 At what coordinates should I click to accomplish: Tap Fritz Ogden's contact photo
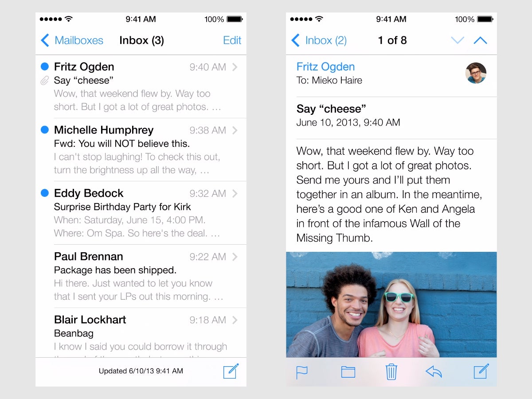pos(476,73)
